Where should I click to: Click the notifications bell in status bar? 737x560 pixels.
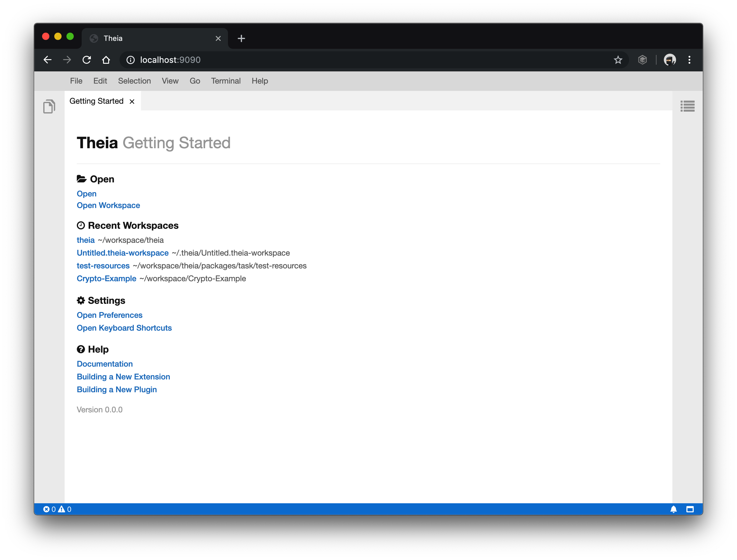pos(673,509)
